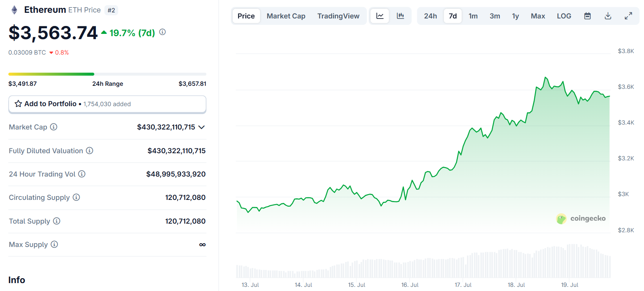
Task: Open the 7d price change info icon
Action: coord(162,32)
